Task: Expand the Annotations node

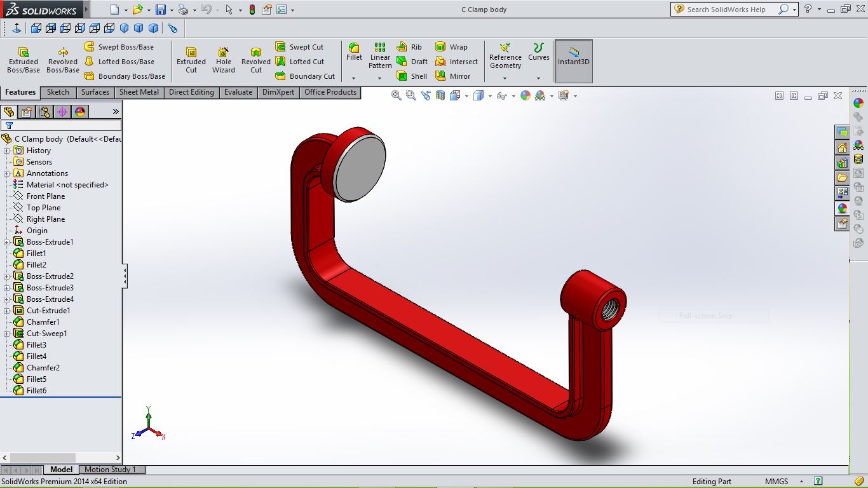Action: point(7,173)
